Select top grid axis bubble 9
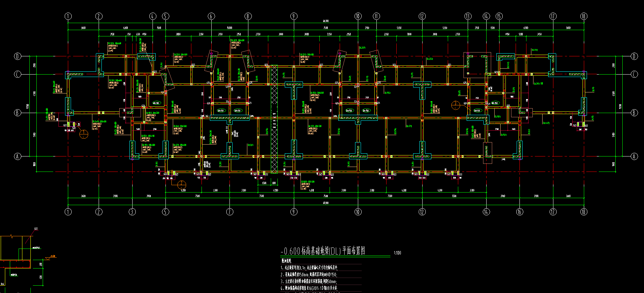644x293 pixels. click(293, 16)
